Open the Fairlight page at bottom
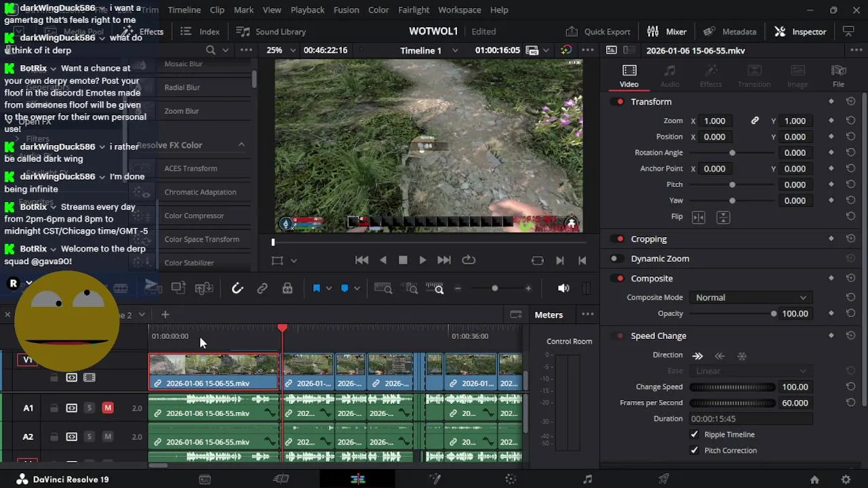868x488 pixels. 587,479
